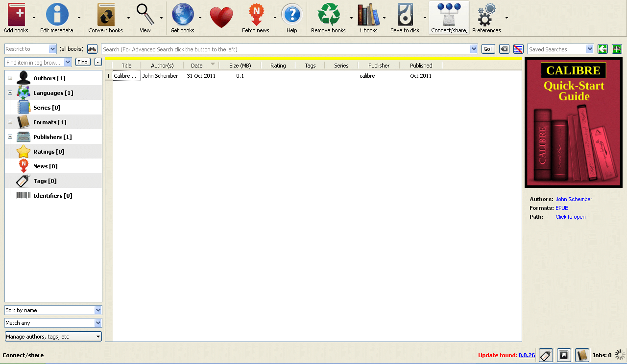This screenshot has height=364, width=627.
Task: Open the Saved Searches dropdown
Action: tap(560, 49)
